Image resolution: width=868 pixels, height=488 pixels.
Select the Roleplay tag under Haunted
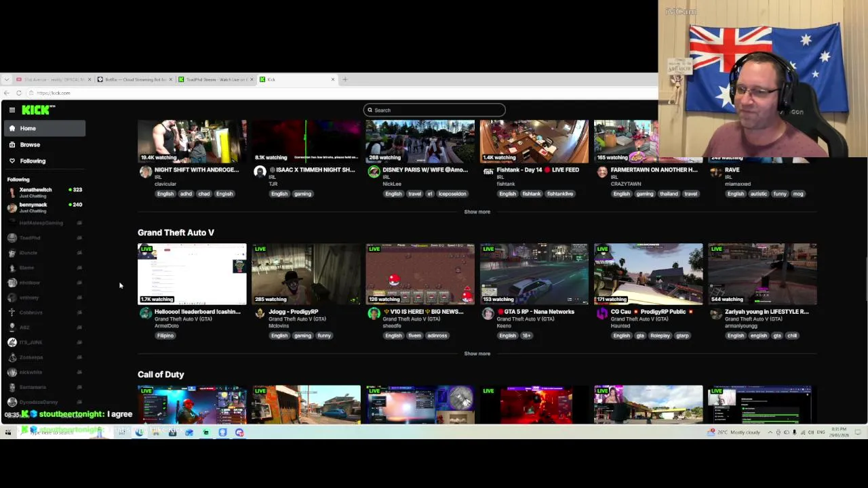click(x=660, y=335)
